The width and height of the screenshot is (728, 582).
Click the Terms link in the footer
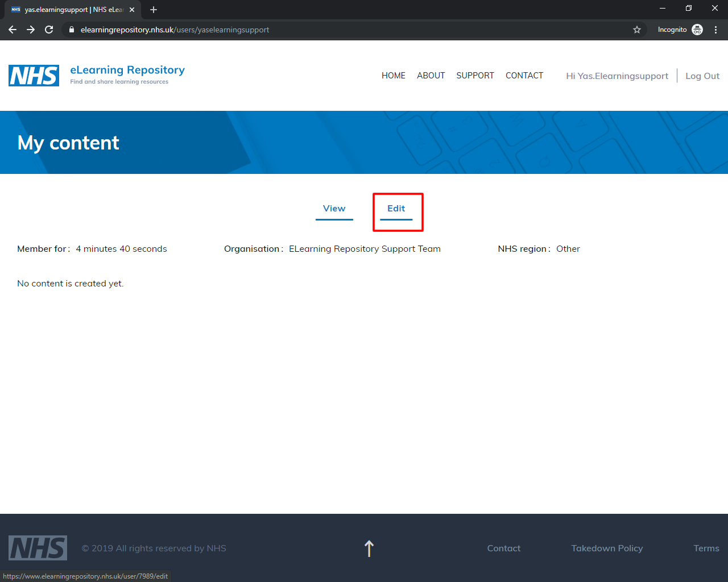[706, 548]
